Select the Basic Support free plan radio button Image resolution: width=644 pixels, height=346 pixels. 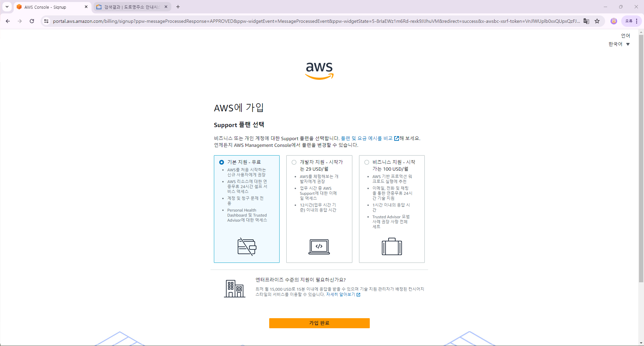pos(222,162)
